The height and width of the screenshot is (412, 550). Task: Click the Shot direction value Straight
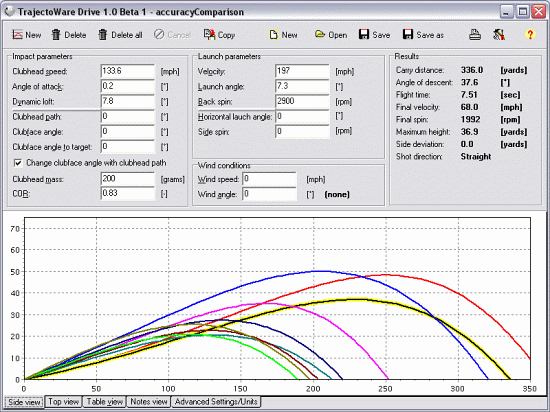coord(476,156)
